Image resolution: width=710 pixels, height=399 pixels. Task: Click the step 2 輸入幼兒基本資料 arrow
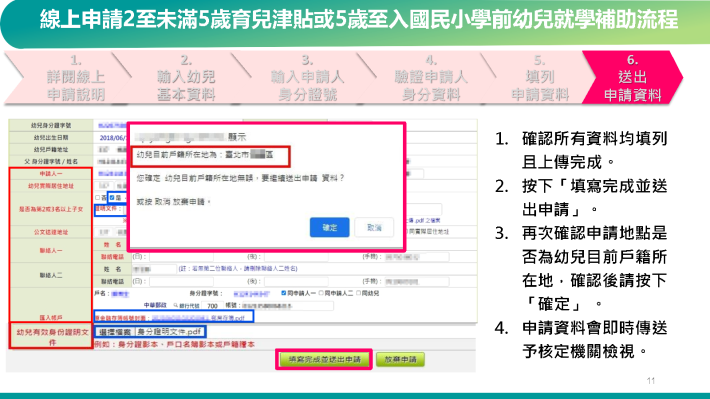pyautogui.click(x=186, y=77)
